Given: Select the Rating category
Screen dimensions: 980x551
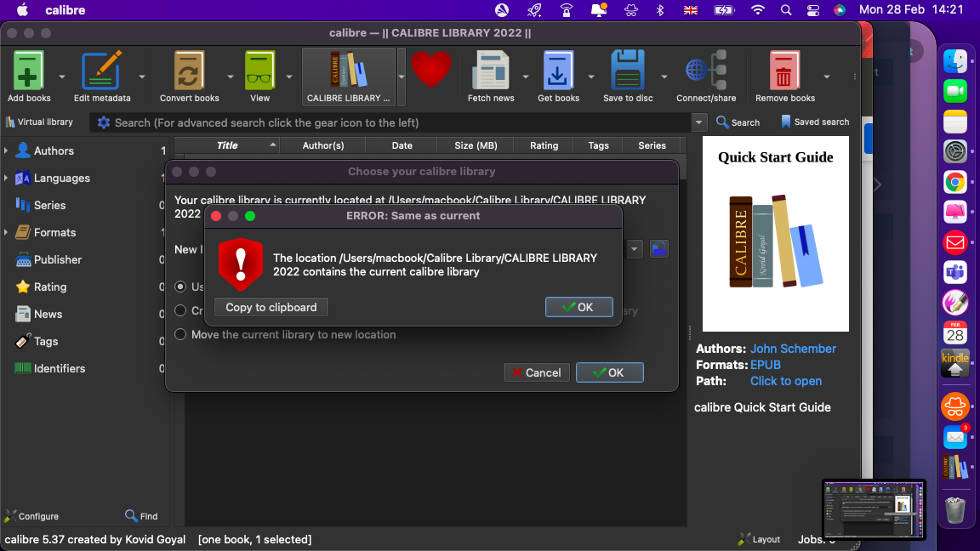Looking at the screenshot, I should coord(50,287).
